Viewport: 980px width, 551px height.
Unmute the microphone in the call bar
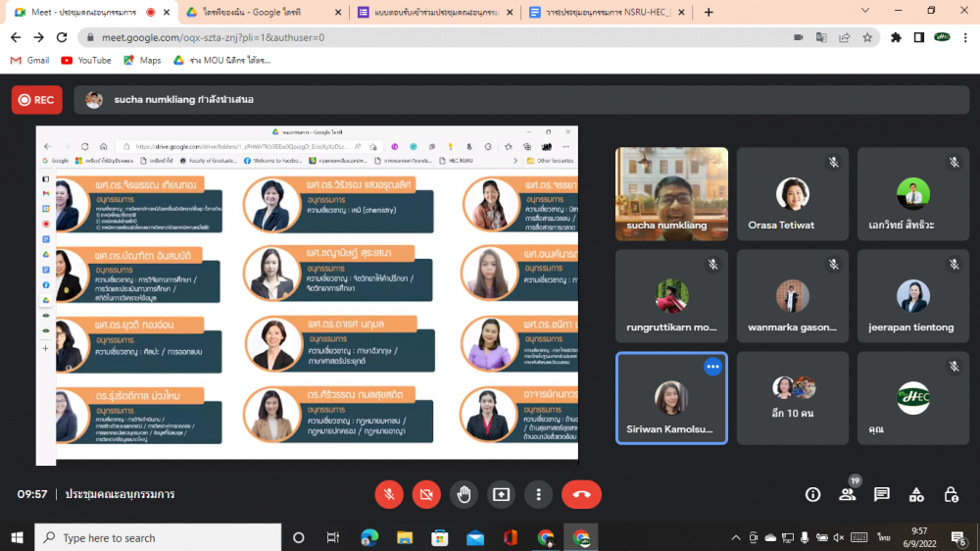point(389,494)
